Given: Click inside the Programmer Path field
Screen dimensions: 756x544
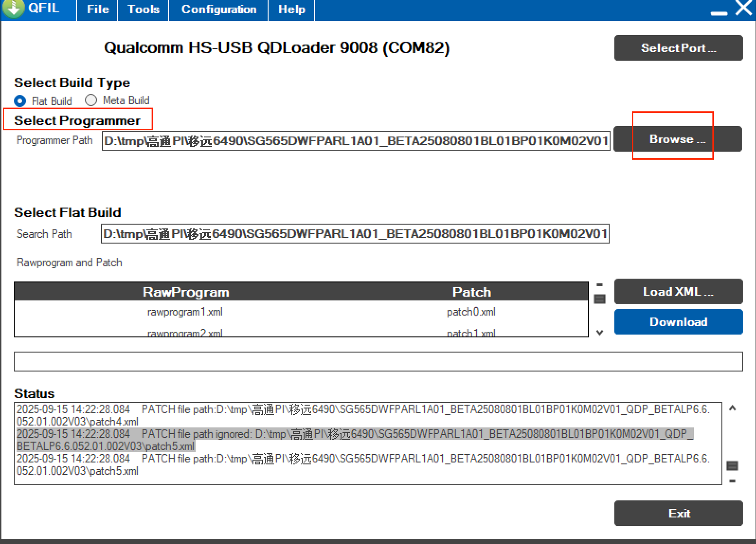Looking at the screenshot, I should [x=355, y=141].
